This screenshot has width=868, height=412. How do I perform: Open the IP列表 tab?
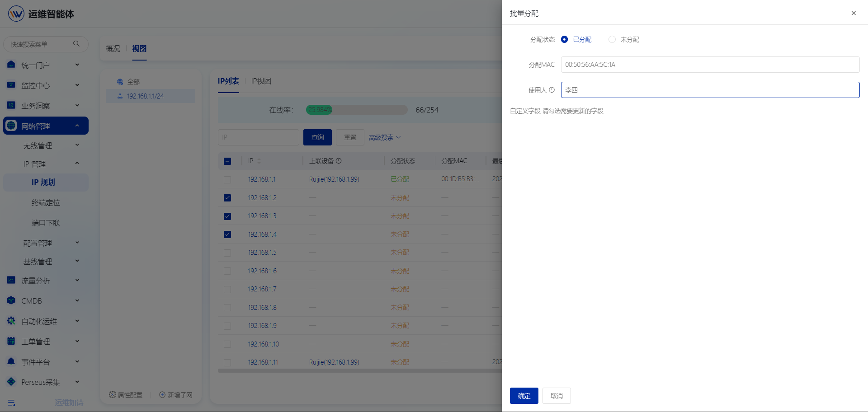[x=228, y=81]
